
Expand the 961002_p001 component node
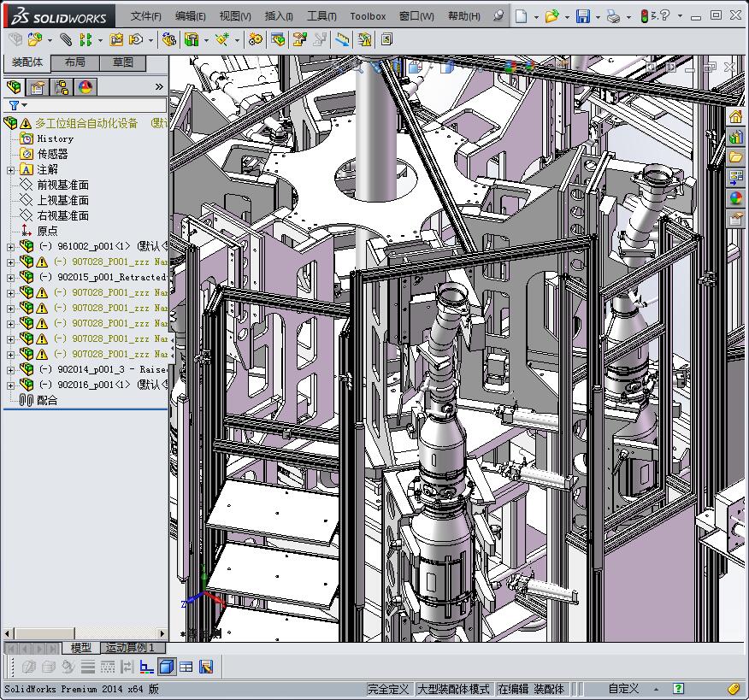coord(10,247)
